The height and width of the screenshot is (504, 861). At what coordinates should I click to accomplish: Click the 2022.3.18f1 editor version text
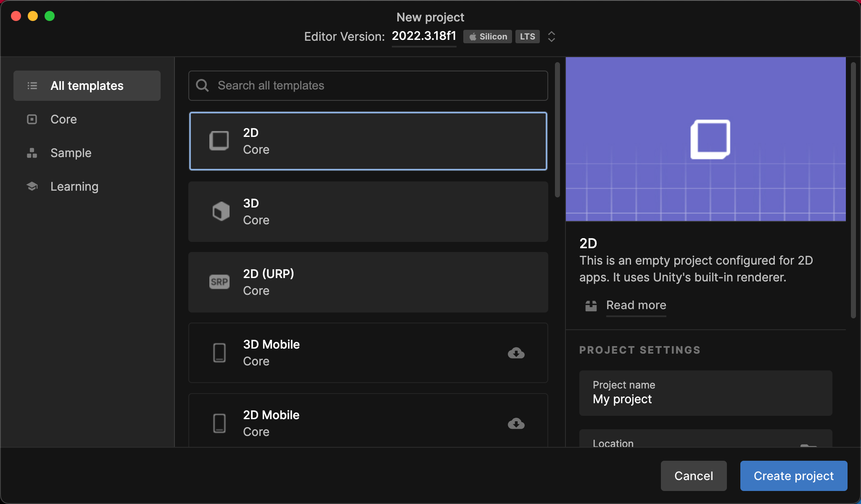424,36
